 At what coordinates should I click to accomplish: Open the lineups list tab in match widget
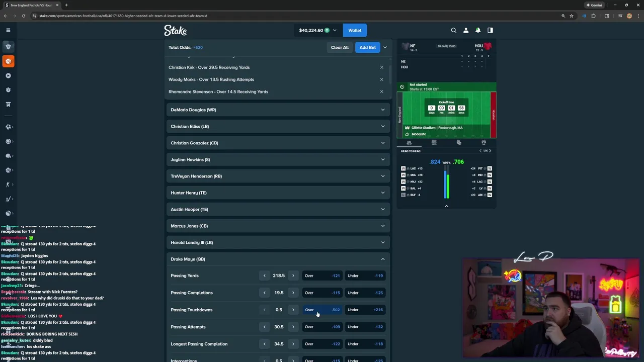click(434, 143)
